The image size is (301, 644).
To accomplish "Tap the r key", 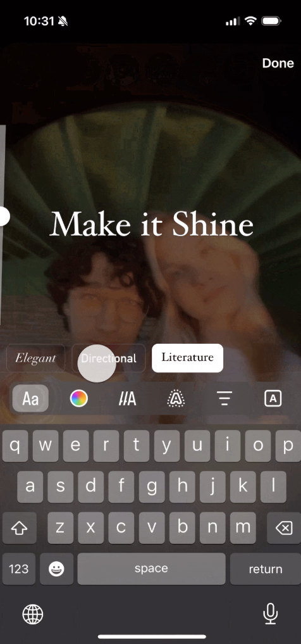I will 106,446.
